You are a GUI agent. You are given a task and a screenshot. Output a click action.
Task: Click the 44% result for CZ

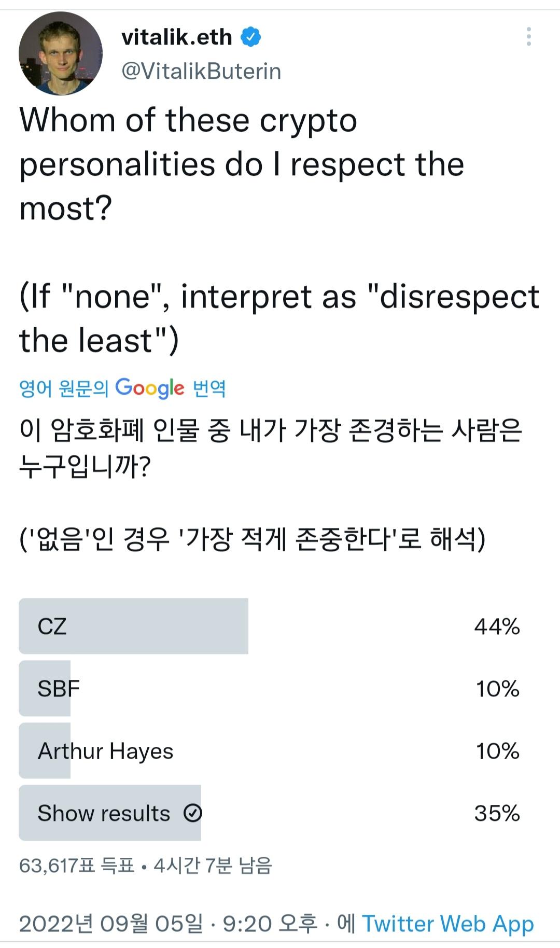[x=497, y=626]
